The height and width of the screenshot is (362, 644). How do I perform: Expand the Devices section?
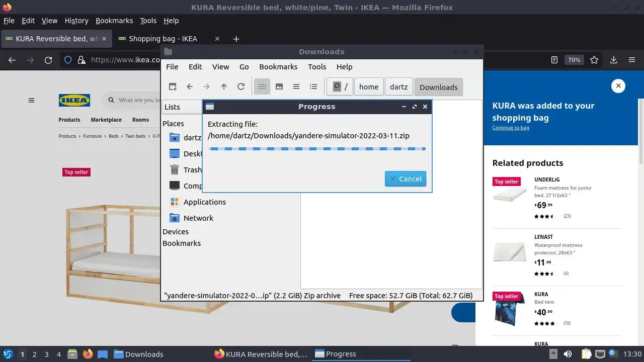(x=176, y=232)
